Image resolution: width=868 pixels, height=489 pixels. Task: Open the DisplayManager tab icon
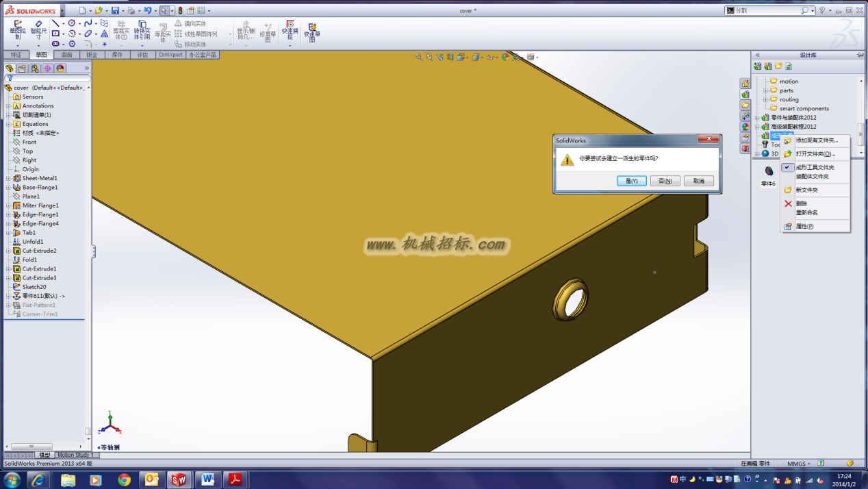click(x=60, y=68)
